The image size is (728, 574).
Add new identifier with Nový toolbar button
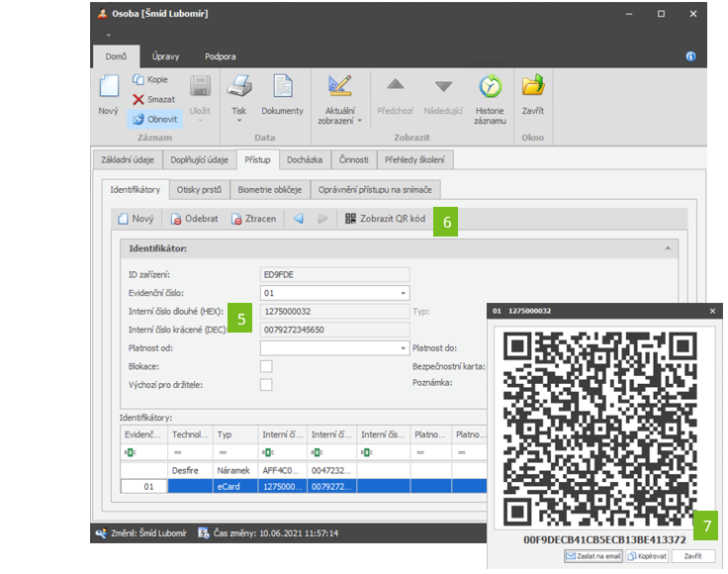(136, 219)
